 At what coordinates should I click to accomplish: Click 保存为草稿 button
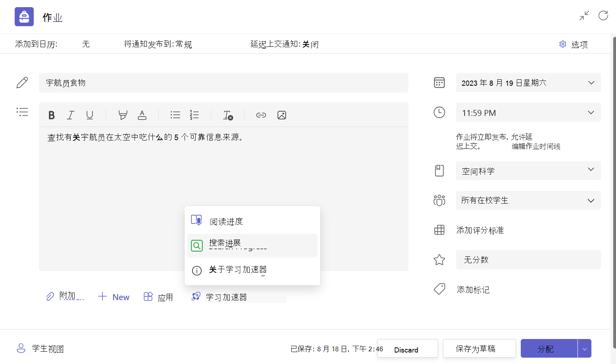479,349
